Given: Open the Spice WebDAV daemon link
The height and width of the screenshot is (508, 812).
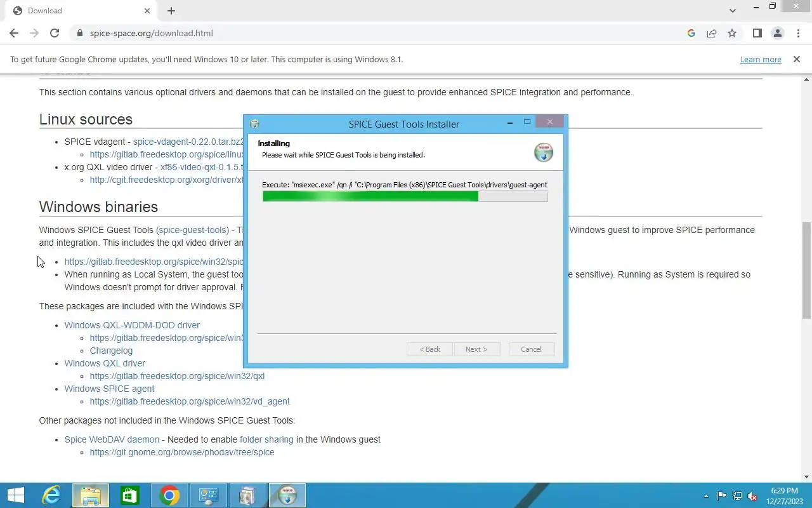Looking at the screenshot, I should 112,439.
